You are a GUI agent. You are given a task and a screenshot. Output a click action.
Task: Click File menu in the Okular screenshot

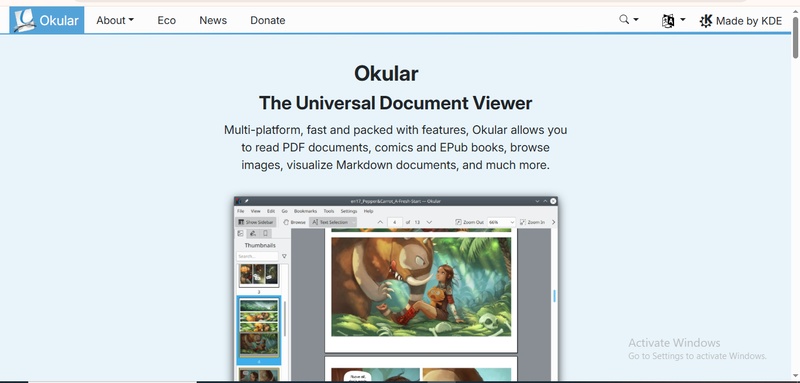240,211
